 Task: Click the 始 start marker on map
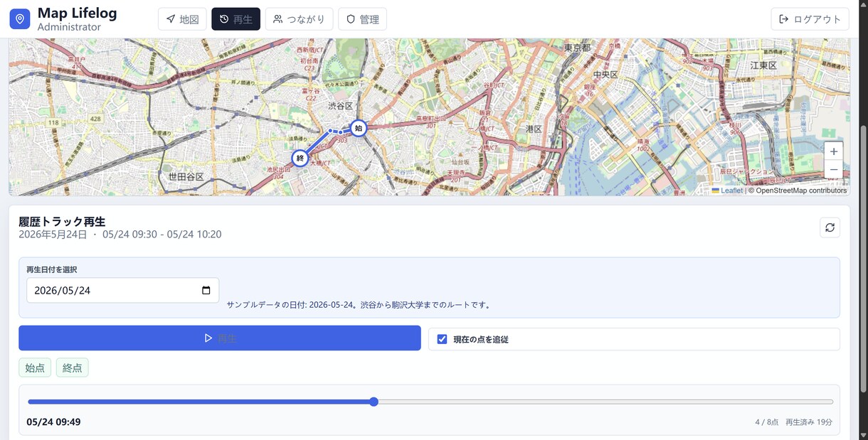(x=359, y=128)
